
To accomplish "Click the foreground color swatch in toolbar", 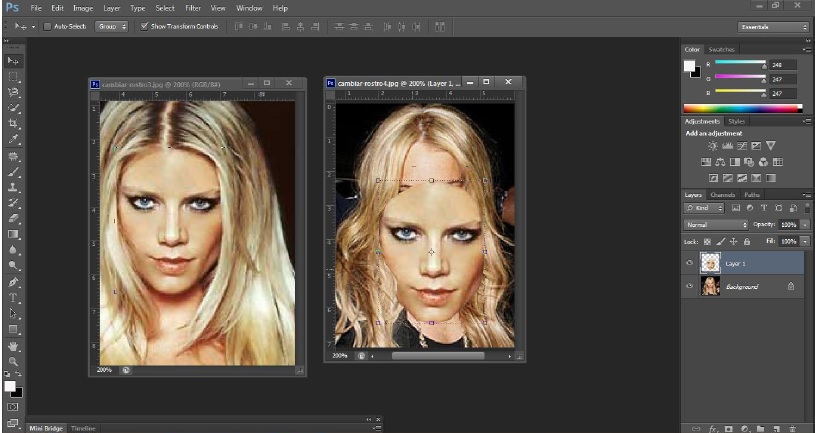I will coord(10,385).
